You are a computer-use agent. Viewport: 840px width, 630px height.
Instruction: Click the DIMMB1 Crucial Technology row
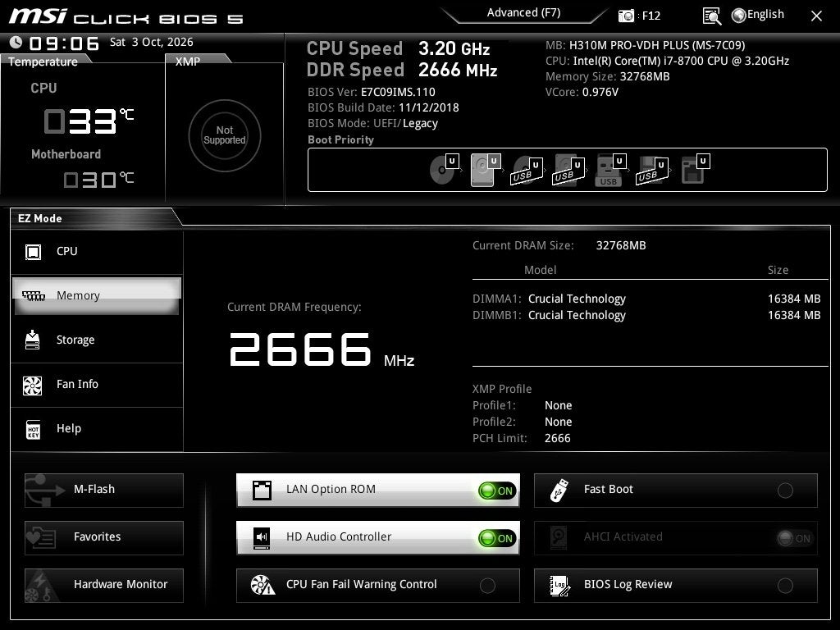[646, 315]
